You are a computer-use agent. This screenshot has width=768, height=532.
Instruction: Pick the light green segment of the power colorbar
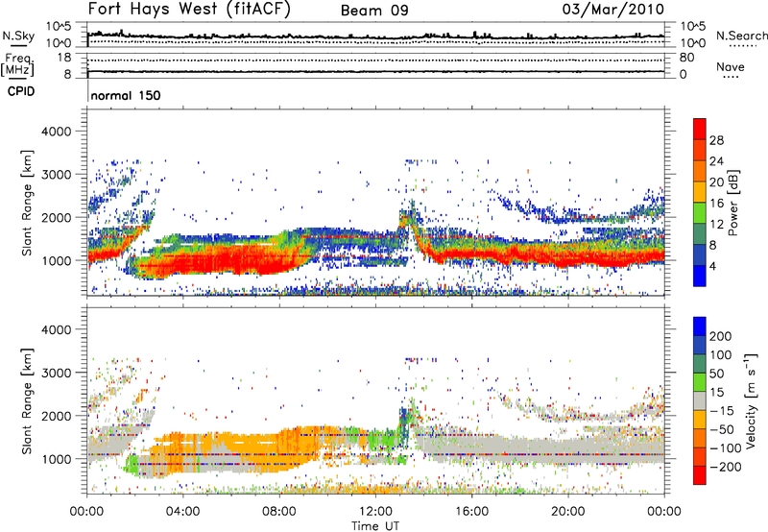click(x=700, y=213)
